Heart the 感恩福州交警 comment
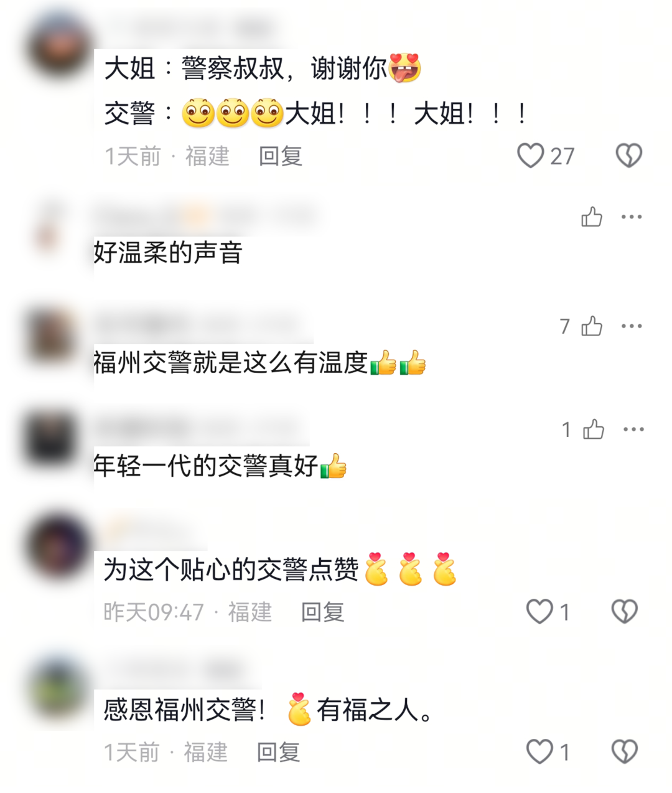 pos(539,752)
